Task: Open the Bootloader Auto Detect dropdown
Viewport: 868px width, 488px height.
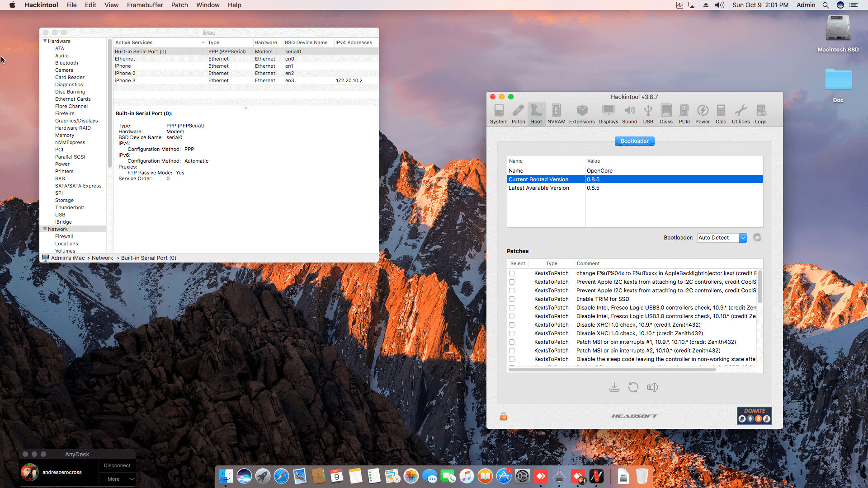Action: (722, 238)
